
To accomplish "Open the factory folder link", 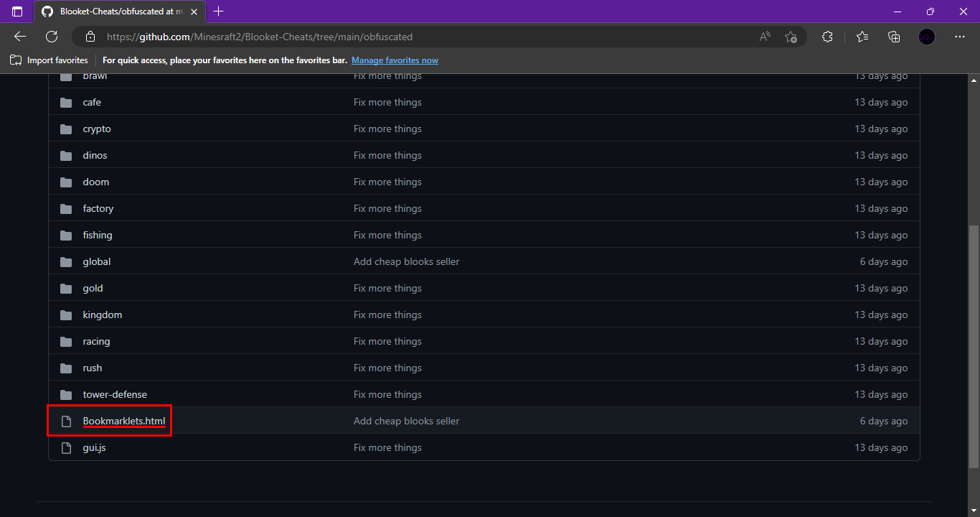I will pyautogui.click(x=98, y=209).
